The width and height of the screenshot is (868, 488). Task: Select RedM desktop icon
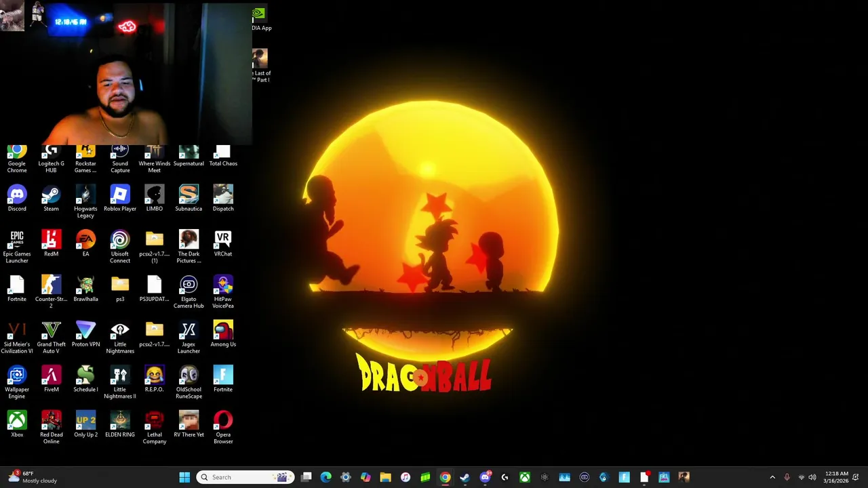click(51, 244)
